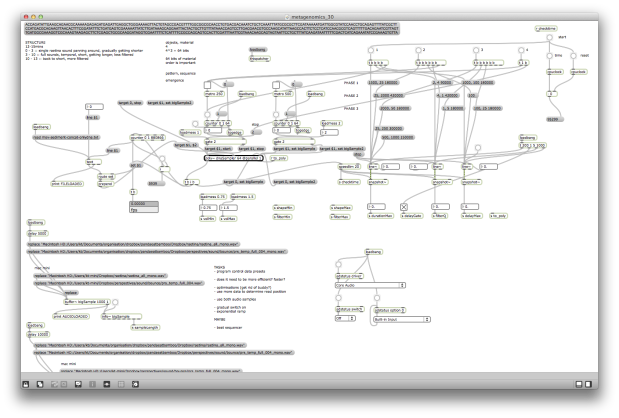Click the 0.000000 value display box
The width and height of the screenshot is (619, 418).
(x=144, y=204)
